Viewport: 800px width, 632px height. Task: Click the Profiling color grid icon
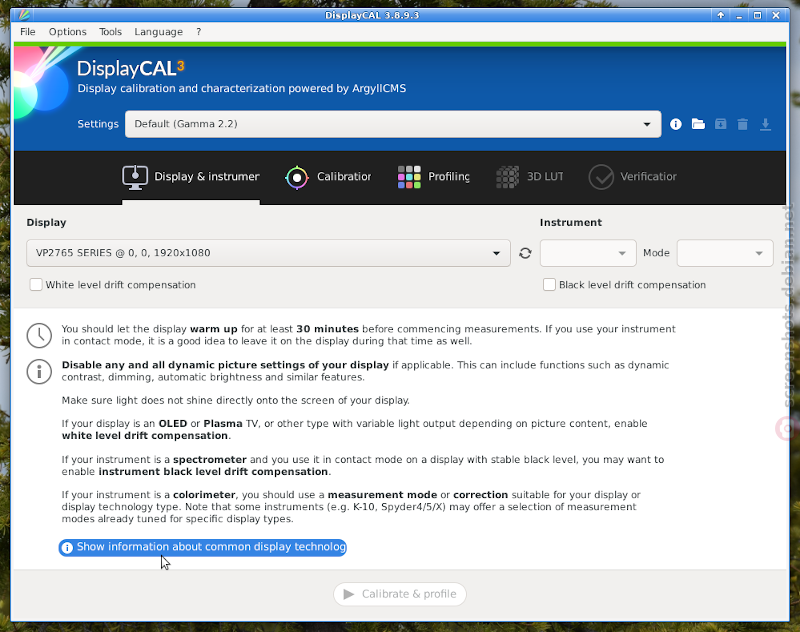tap(409, 177)
